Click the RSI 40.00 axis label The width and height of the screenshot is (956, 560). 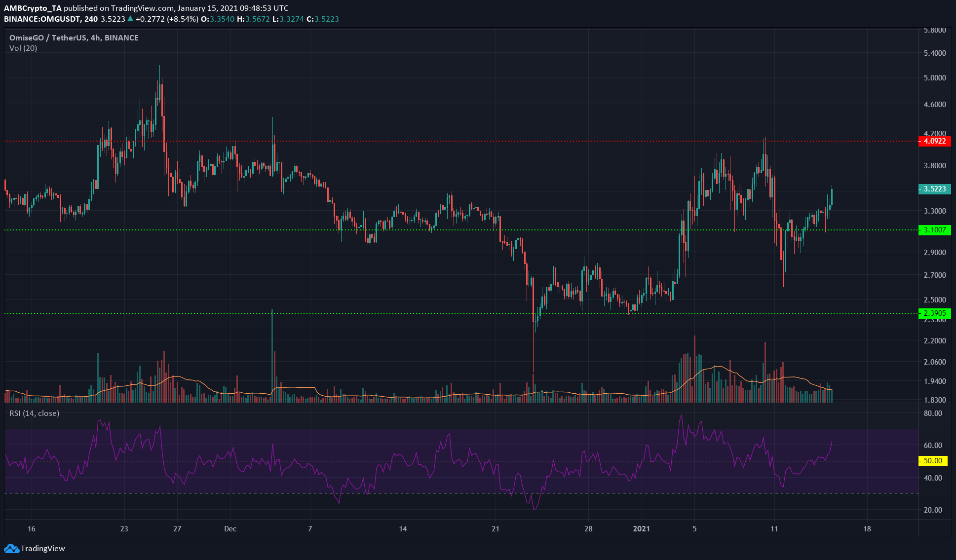point(933,478)
